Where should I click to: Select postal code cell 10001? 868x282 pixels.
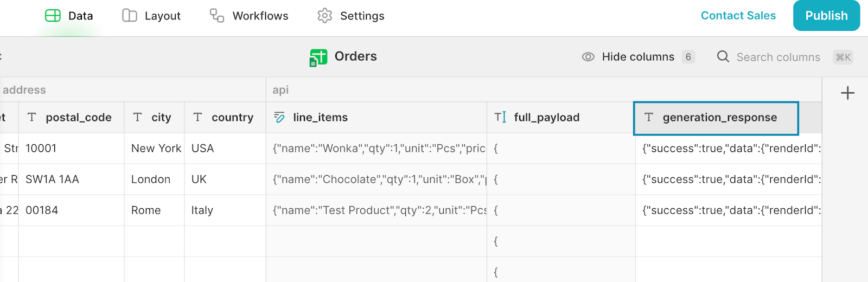72,149
